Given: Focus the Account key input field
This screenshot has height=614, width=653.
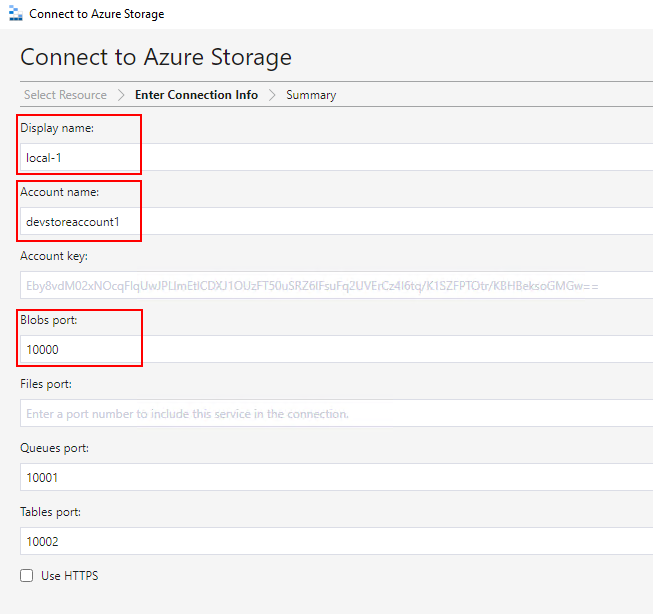Looking at the screenshot, I should [x=336, y=285].
